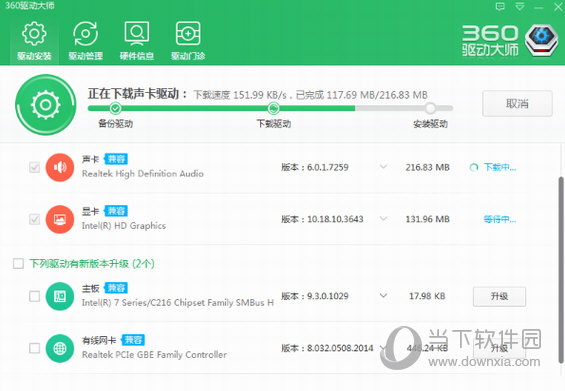Click the 备份驱动 completed step marker
Viewport: 565px width, 391px height.
coord(115,108)
